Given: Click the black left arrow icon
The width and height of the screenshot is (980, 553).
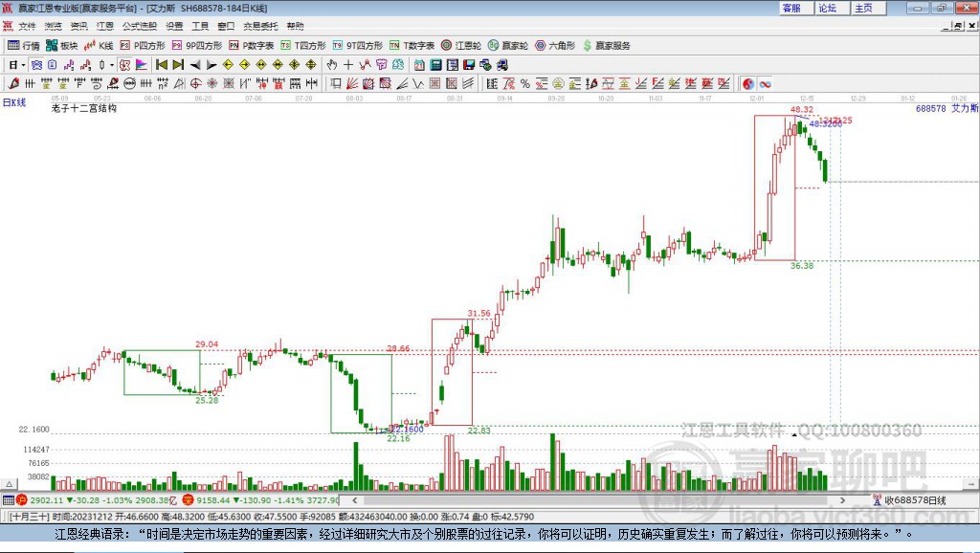Looking at the screenshot, I should (x=195, y=65).
